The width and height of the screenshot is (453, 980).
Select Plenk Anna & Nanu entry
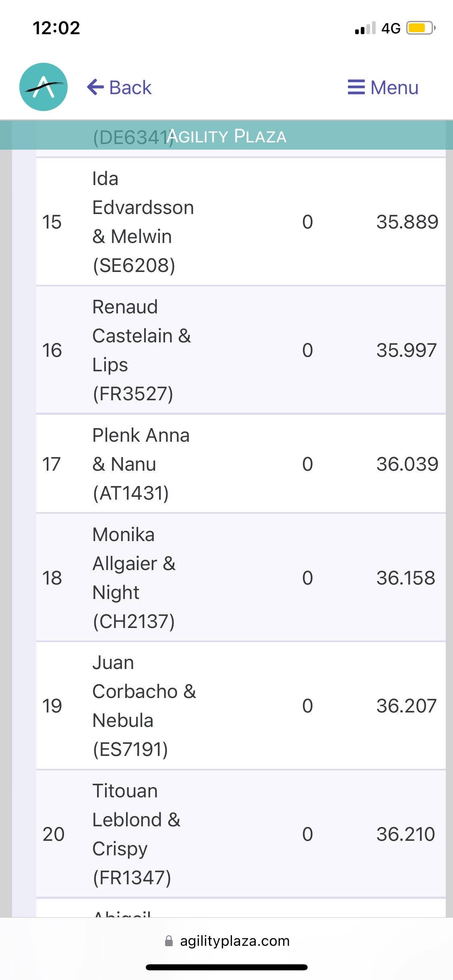click(x=141, y=464)
